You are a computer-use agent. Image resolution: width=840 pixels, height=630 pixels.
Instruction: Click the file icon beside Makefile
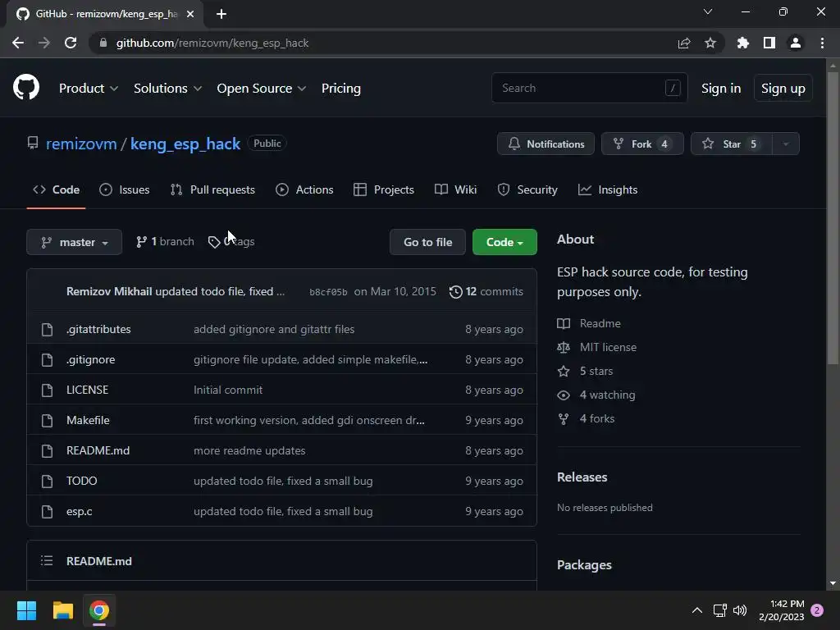(47, 421)
